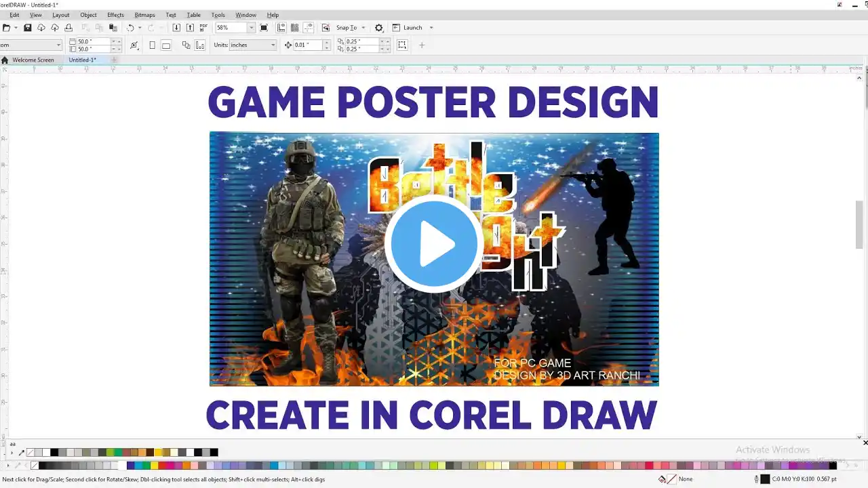Click the play button on the poster
The height and width of the screenshot is (488, 868).
pyautogui.click(x=433, y=244)
